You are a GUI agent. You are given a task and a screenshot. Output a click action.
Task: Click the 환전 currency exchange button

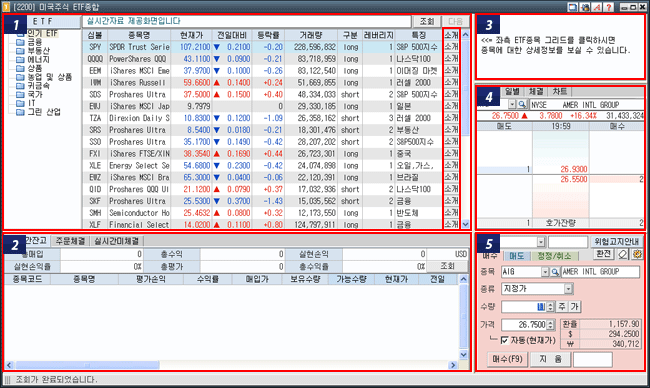click(x=603, y=254)
